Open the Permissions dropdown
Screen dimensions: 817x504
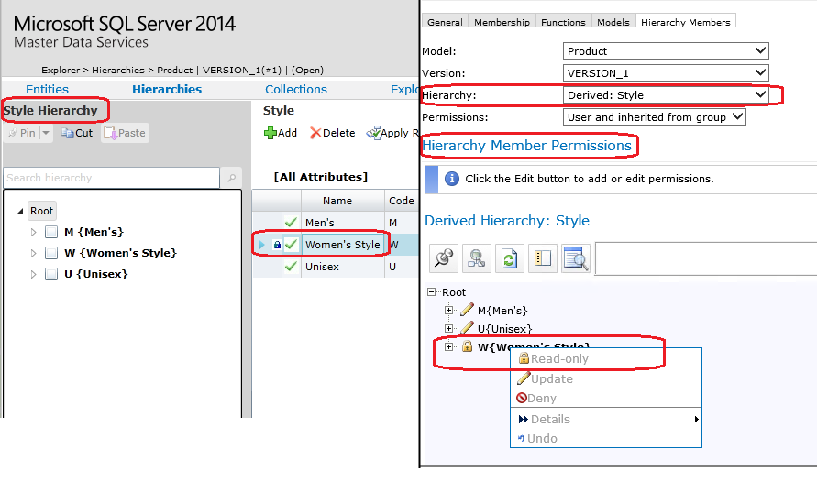point(654,117)
